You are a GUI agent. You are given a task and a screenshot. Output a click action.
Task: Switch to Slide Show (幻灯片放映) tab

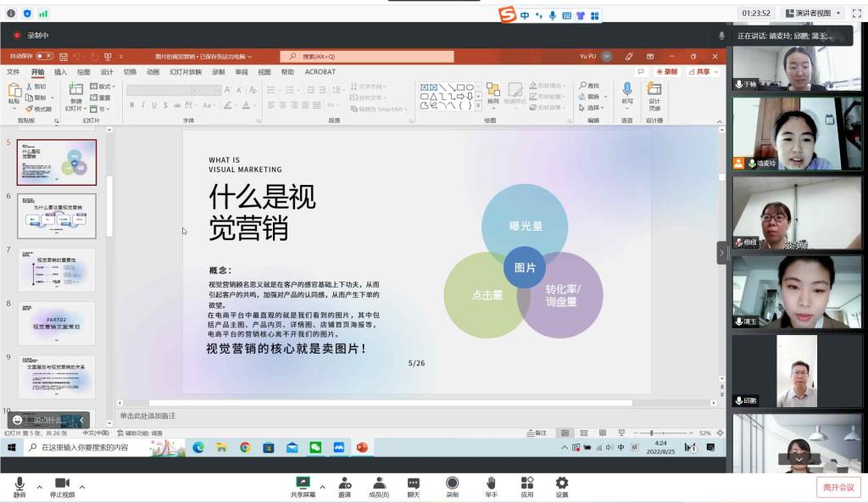[186, 72]
